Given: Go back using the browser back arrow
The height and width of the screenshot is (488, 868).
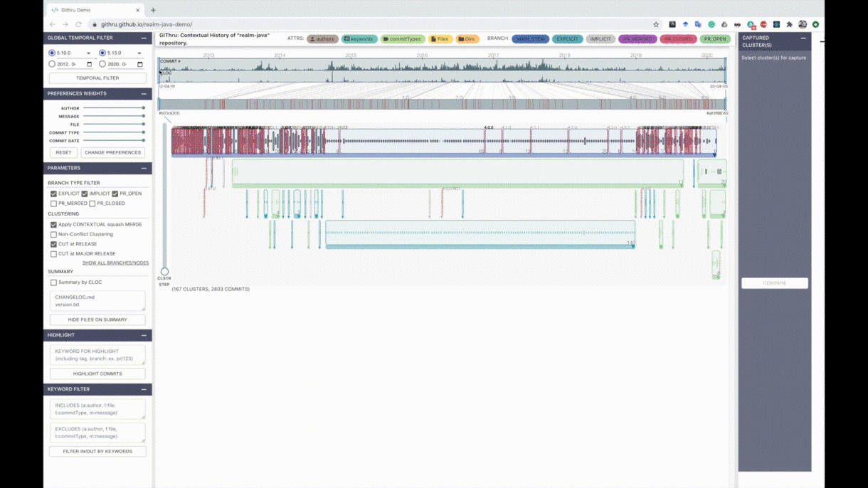Looking at the screenshot, I should 53,24.
